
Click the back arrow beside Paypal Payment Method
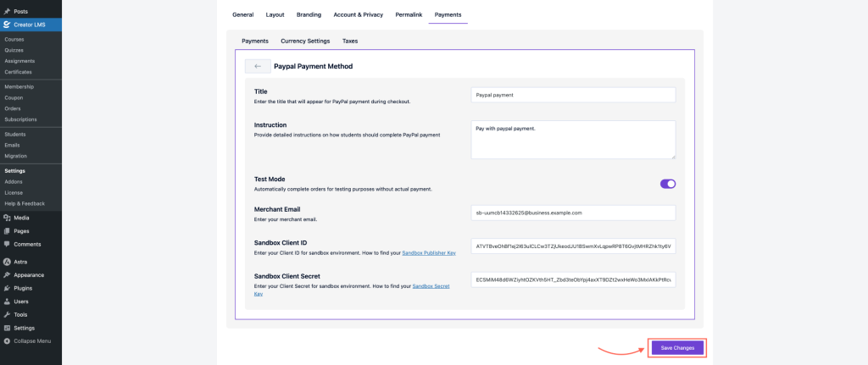(258, 66)
